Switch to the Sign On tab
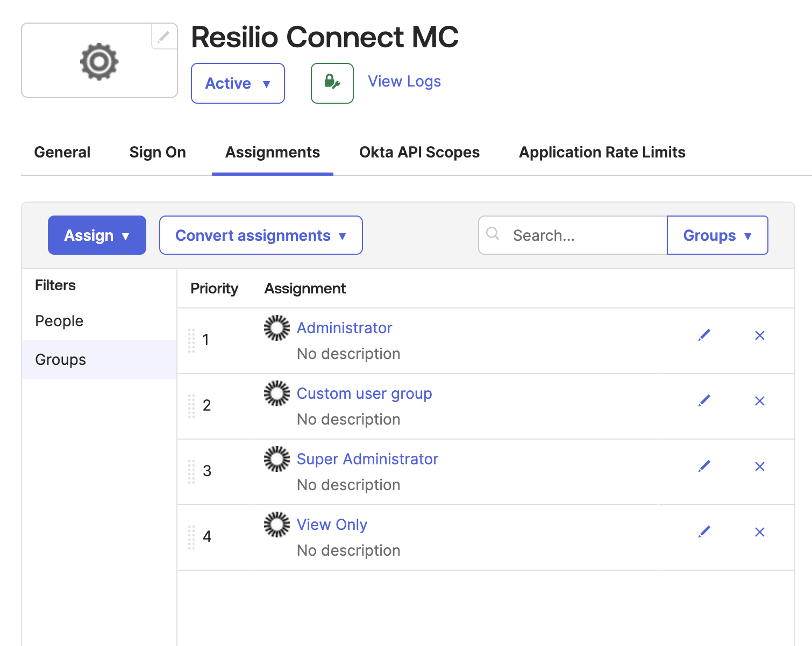Screen dimensions: 812x646 point(158,153)
